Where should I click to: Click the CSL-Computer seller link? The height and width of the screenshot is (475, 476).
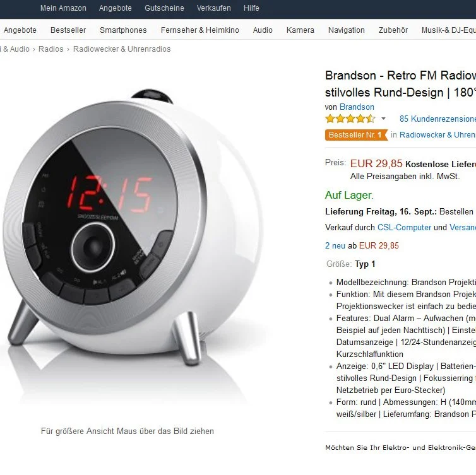404,228
